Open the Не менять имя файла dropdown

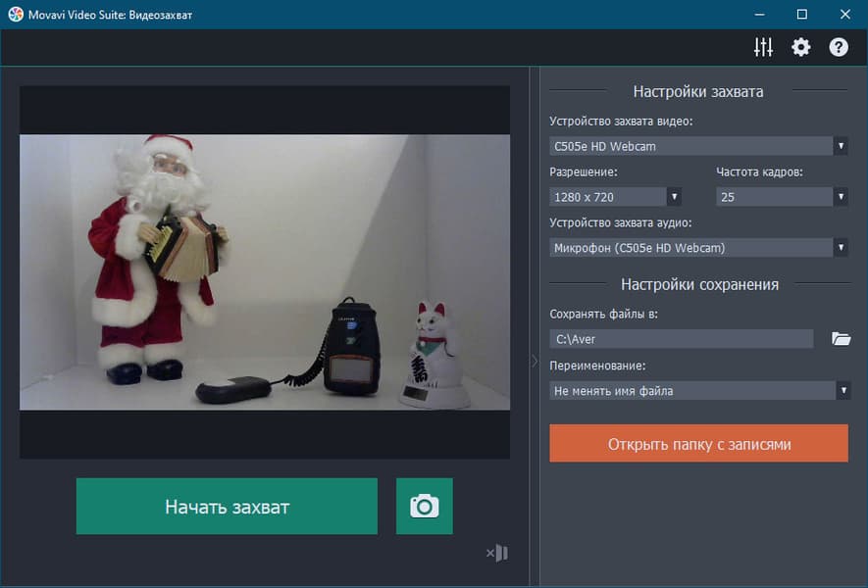[699, 390]
